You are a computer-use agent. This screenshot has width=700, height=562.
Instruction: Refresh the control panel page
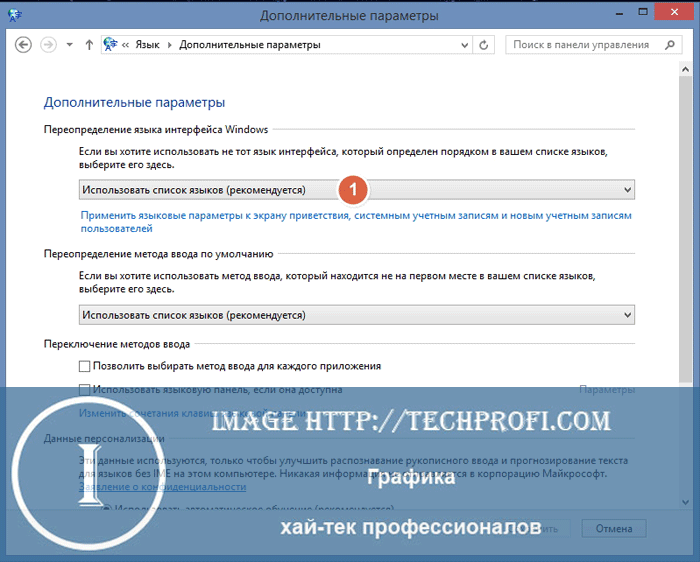pos(485,45)
